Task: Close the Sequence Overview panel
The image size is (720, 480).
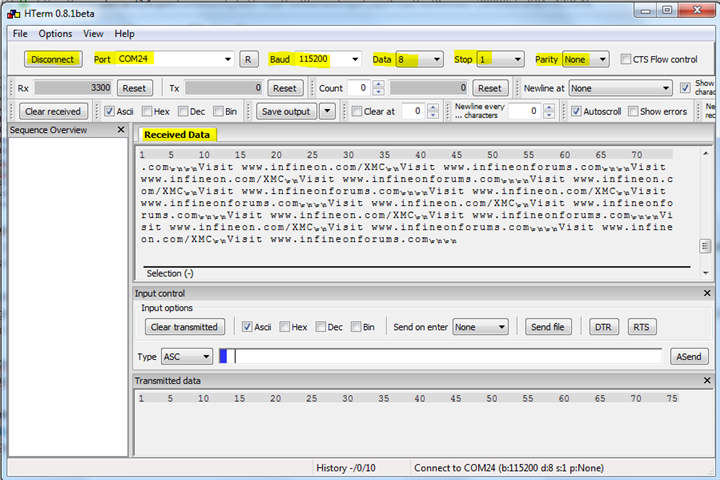Action: (127, 130)
